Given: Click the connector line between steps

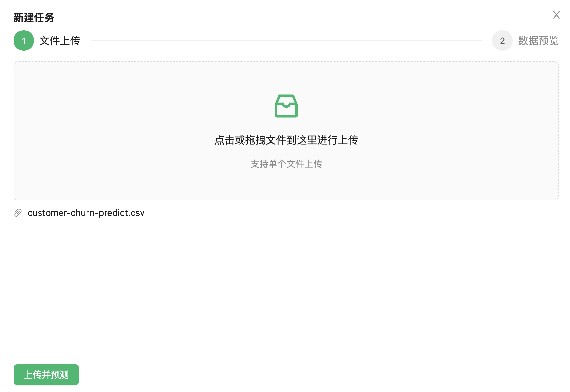Looking at the screenshot, I should pyautogui.click(x=286, y=41).
